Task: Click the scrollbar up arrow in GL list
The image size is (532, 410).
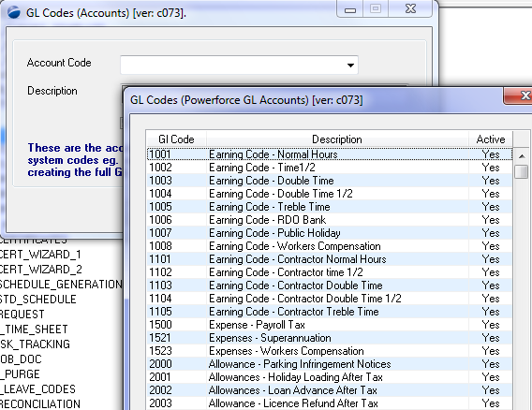Action: point(522,156)
